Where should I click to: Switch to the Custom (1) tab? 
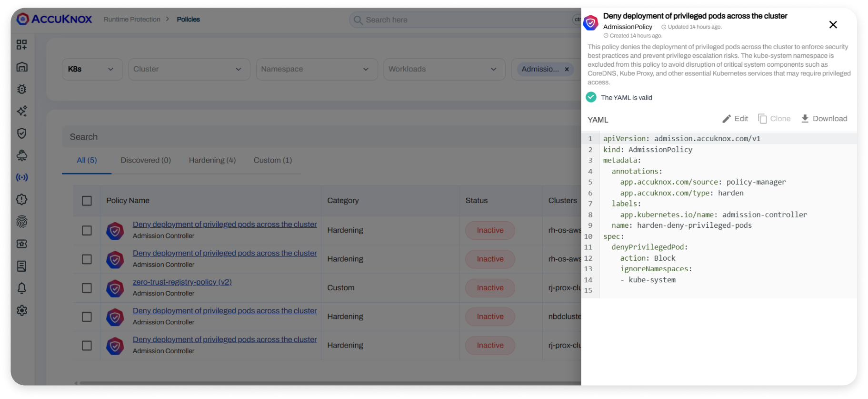(x=272, y=160)
